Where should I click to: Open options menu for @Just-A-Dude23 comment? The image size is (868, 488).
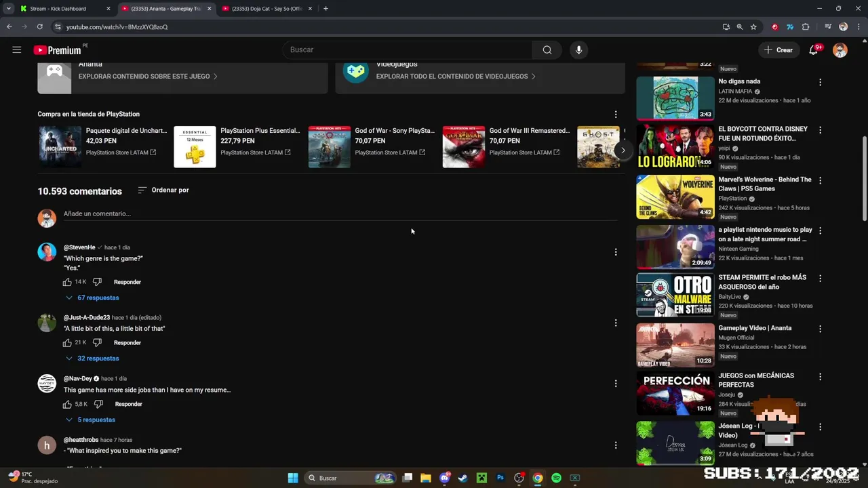tap(616, 323)
